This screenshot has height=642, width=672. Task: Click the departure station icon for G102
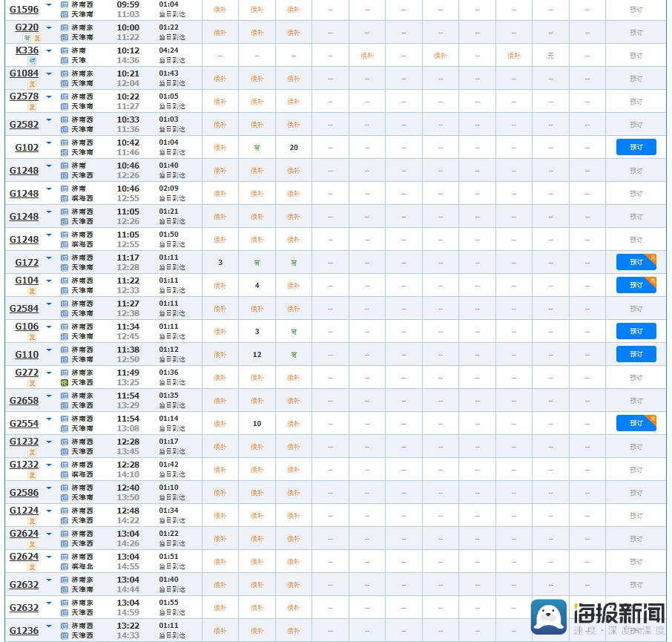pyautogui.click(x=65, y=143)
